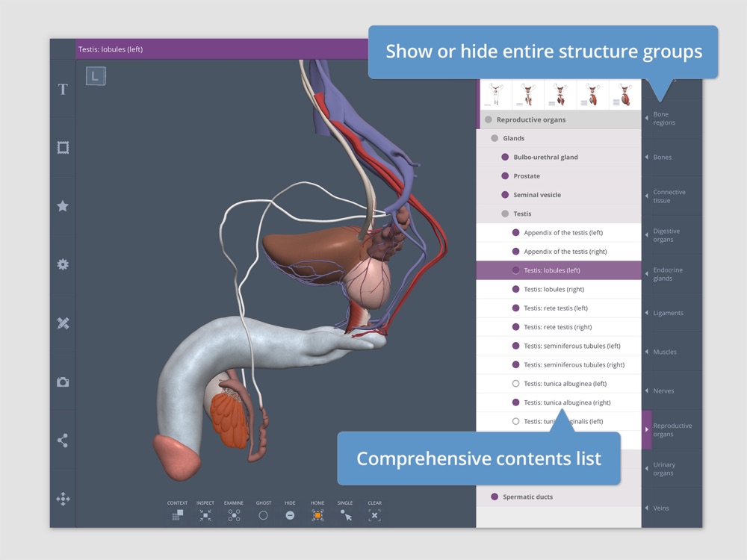Viewport: 747px width, 560px height.
Task: Activate the Ghost tool in bottom toolbar
Action: click(x=263, y=515)
